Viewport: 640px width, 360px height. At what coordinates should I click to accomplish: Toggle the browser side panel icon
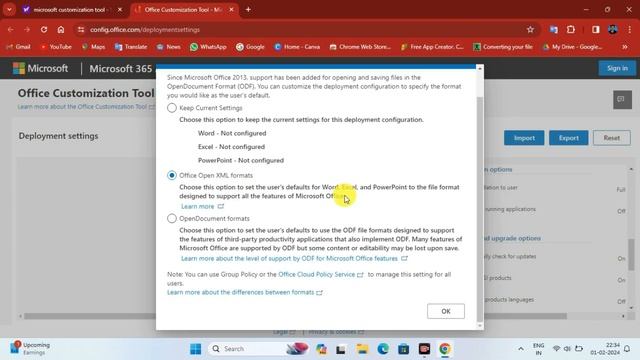pos(596,29)
